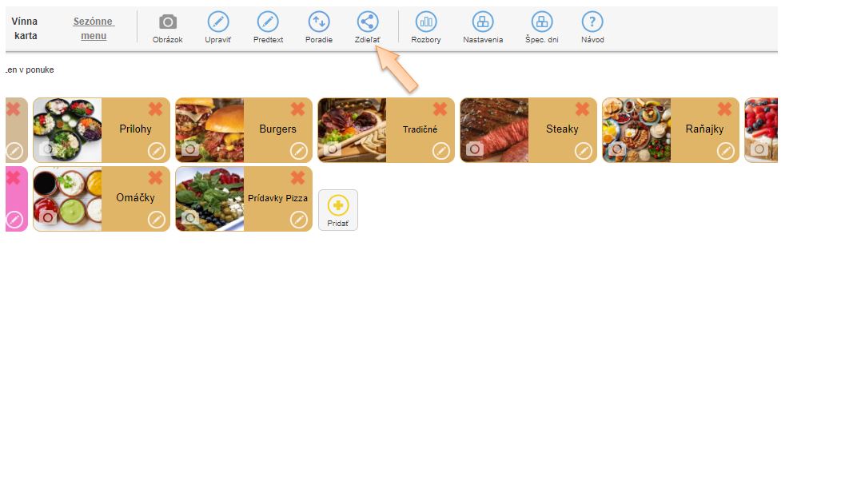Edit the Tradičné category
The height and width of the screenshot is (504, 841).
coord(440,151)
